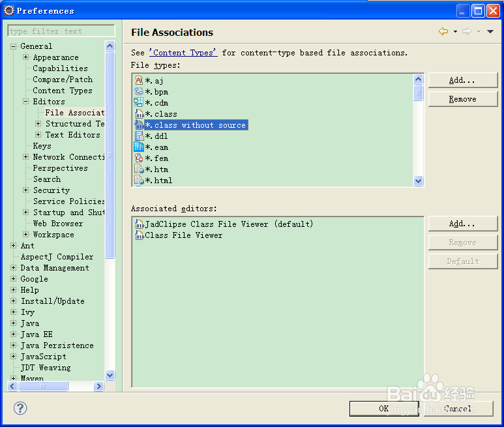Expand the Text Editors node
Image resolution: width=504 pixels, height=427 pixels.
coord(38,135)
